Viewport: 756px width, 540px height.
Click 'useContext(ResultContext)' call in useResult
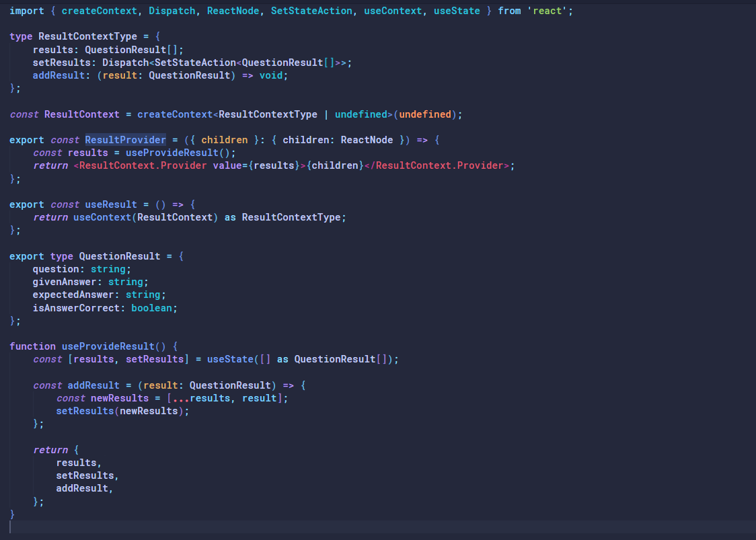[145, 217]
